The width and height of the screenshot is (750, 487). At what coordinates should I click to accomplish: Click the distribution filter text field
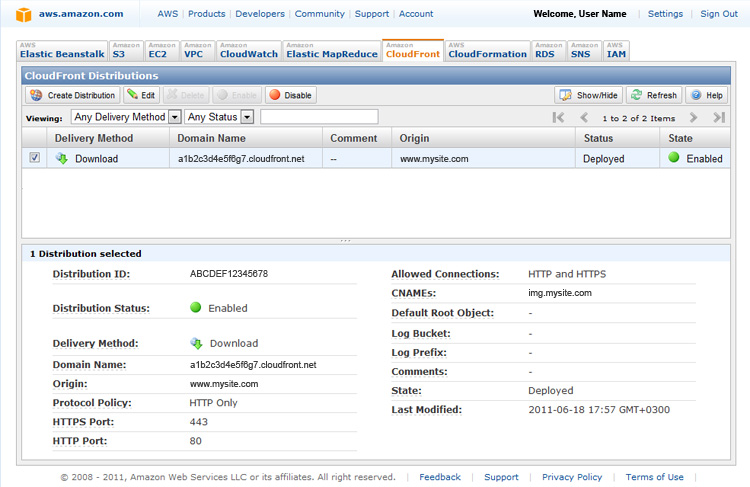[x=319, y=117]
